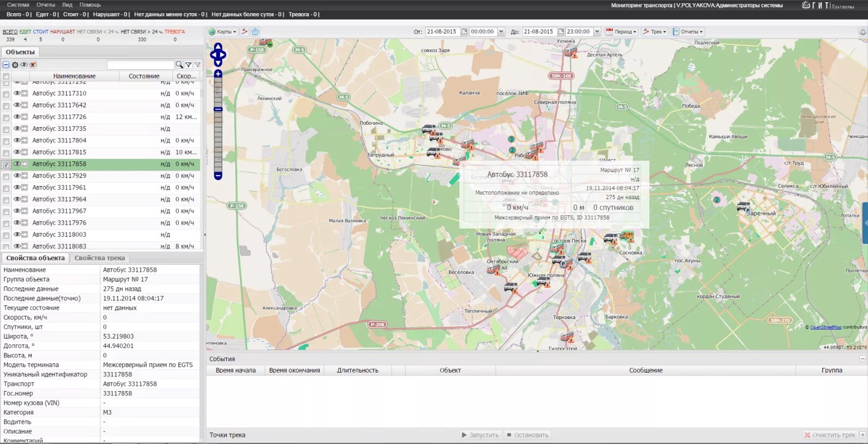868x444 pixels.
Task: Click the geofence polygon icon in map toolbar
Action: [255, 32]
